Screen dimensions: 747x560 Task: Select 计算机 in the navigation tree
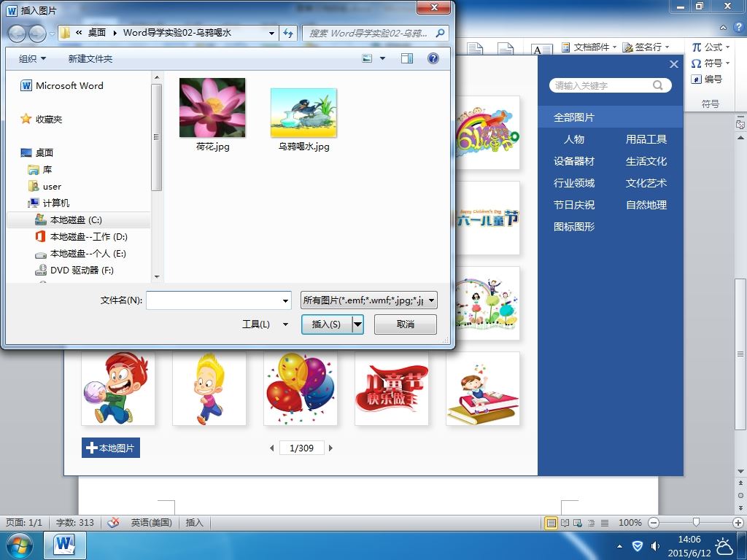(x=49, y=203)
